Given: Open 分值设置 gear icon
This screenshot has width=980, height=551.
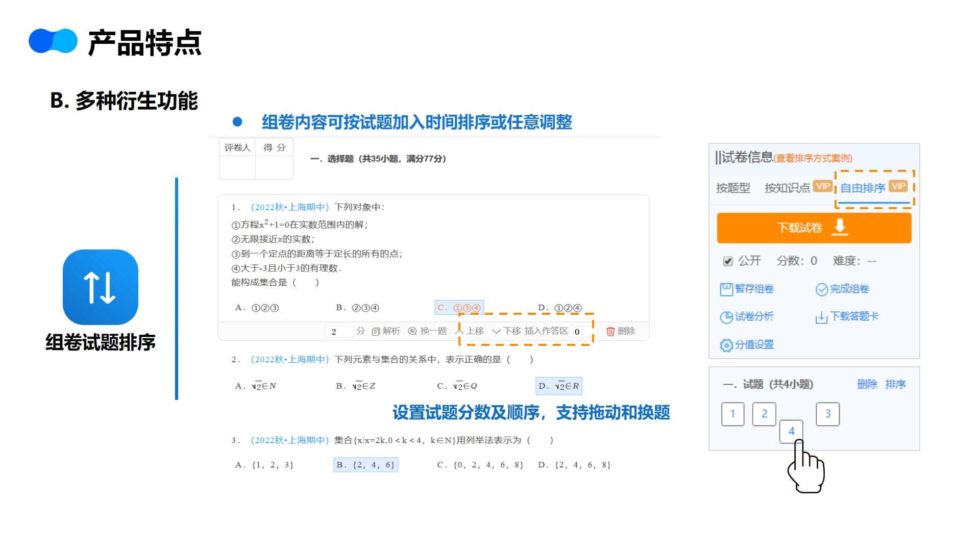Looking at the screenshot, I should pos(726,345).
